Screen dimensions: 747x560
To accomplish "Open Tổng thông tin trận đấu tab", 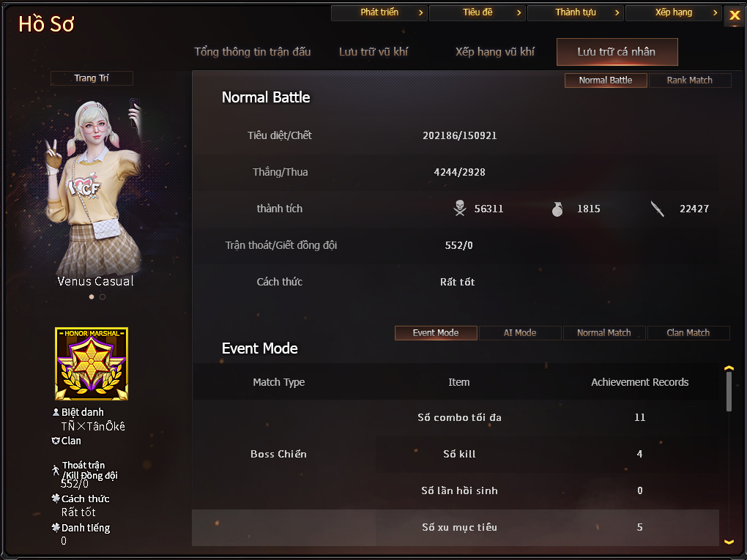I will pyautogui.click(x=253, y=51).
